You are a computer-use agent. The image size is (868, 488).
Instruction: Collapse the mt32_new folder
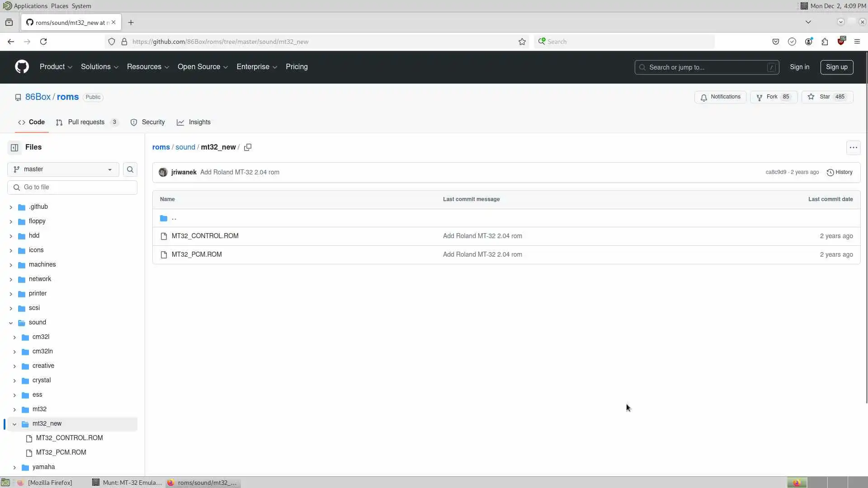coord(14,424)
